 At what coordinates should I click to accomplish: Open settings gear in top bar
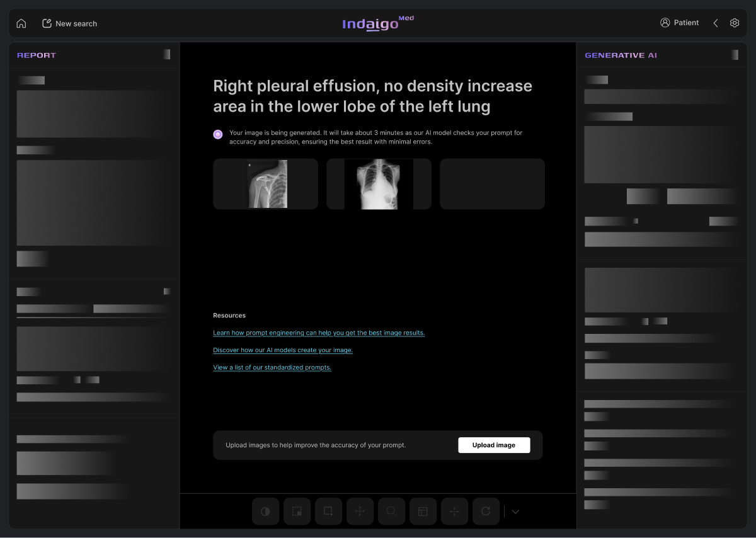[735, 23]
